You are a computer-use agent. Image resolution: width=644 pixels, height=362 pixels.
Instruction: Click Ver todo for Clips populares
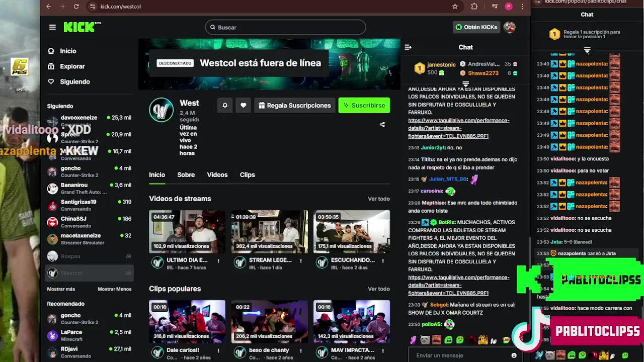[379, 289]
